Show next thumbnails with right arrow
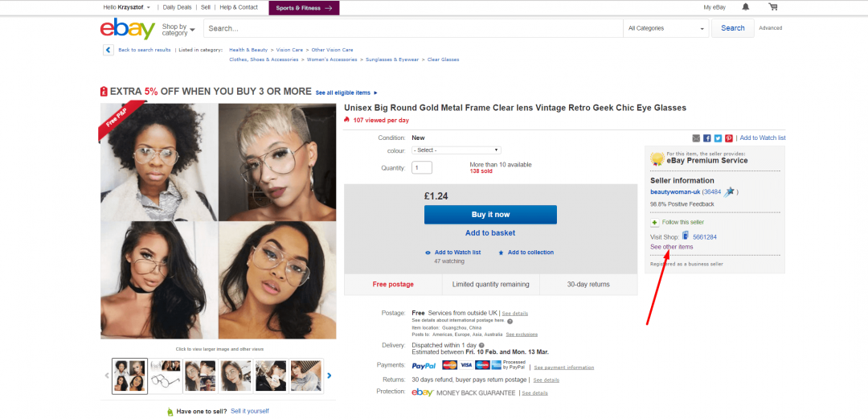Viewport: 868px width, 419px height. pyautogui.click(x=330, y=375)
